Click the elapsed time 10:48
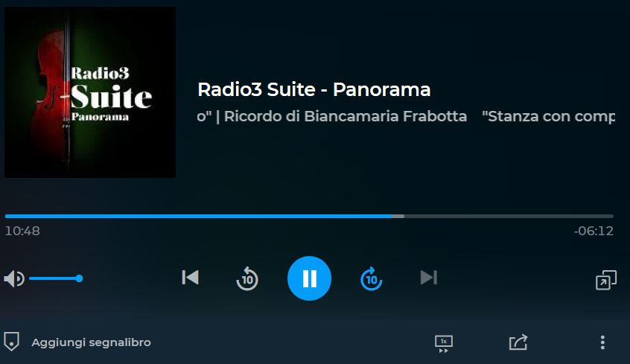The height and width of the screenshot is (364, 630). [x=22, y=231]
